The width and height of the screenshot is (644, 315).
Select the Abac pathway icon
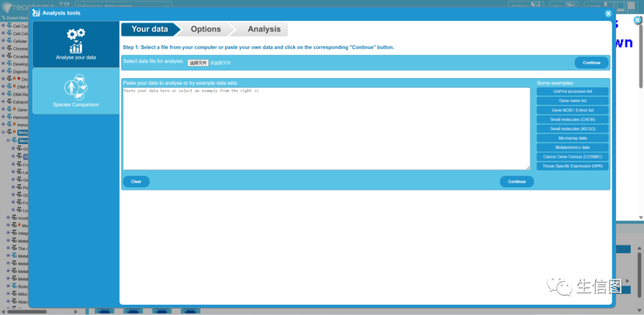[x=14, y=301]
